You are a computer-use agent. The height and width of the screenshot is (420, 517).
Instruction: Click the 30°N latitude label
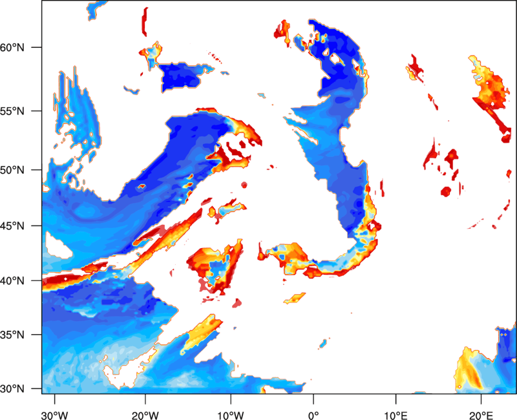point(12,389)
